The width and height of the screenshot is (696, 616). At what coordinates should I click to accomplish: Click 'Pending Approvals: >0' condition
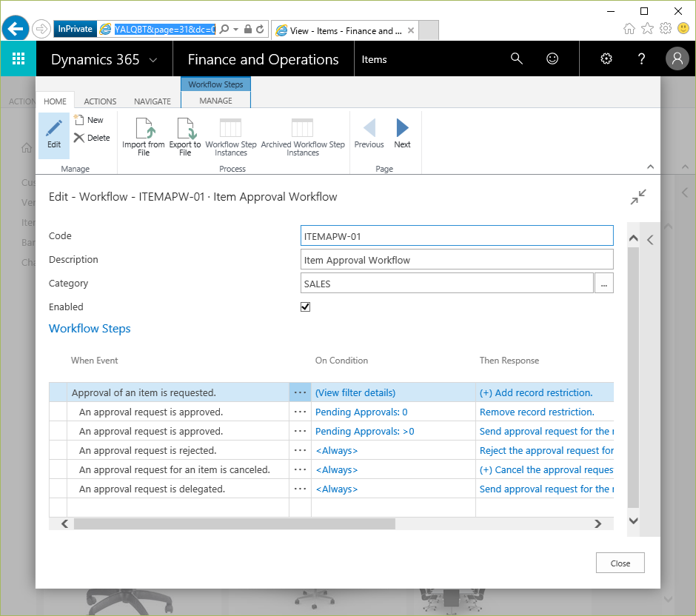[x=364, y=432]
